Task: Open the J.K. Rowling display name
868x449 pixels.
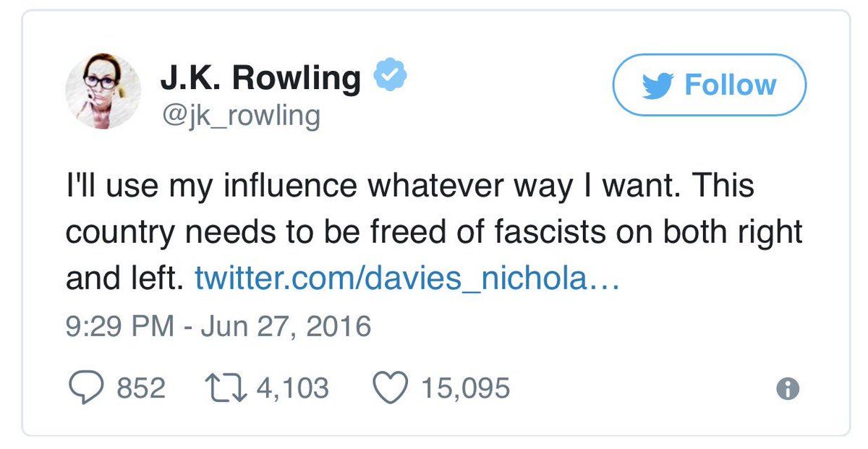Action: point(260,77)
